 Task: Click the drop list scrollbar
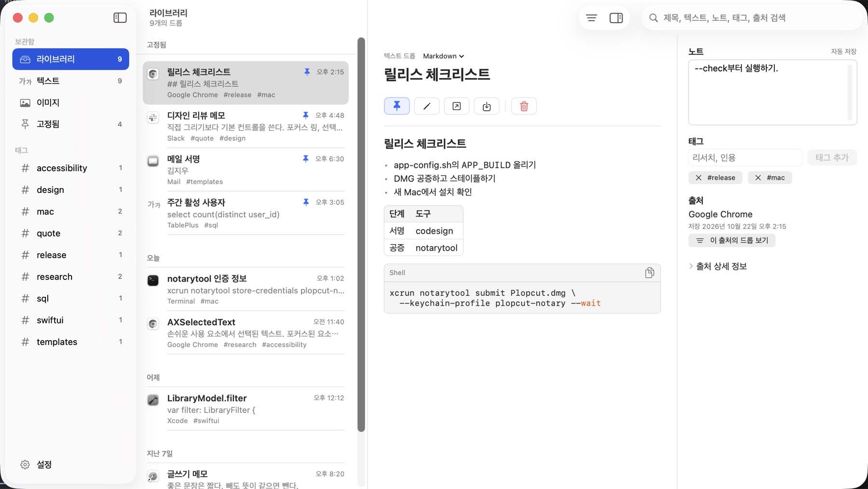(x=361, y=234)
